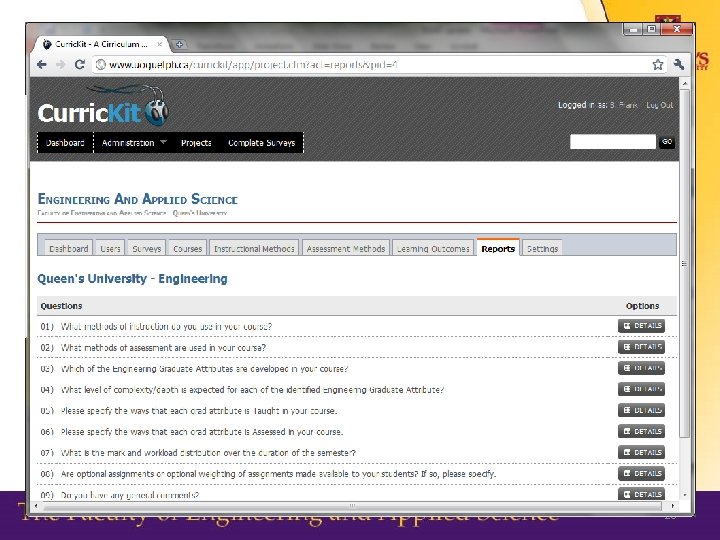Click the horizontal scrollbar left arrow
Image resolution: width=720 pixels, height=540 pixels.
coord(36,506)
